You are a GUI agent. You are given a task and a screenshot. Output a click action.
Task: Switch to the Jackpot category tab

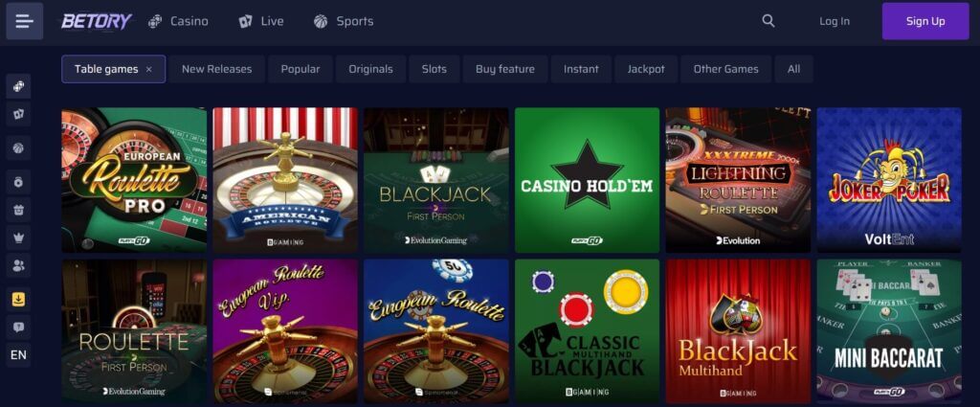(646, 69)
